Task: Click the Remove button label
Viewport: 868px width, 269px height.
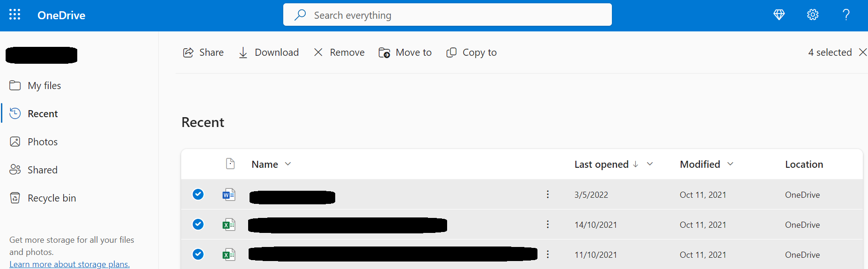Action: click(x=347, y=52)
